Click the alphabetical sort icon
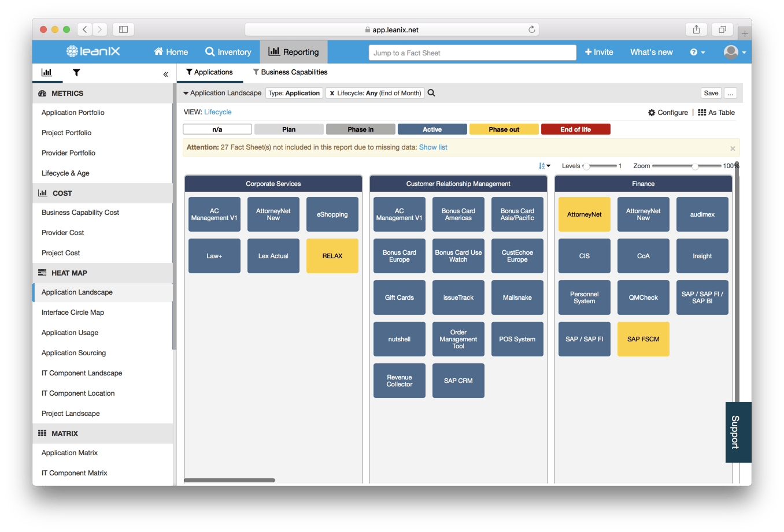This screenshot has height=532, width=784. tap(542, 165)
